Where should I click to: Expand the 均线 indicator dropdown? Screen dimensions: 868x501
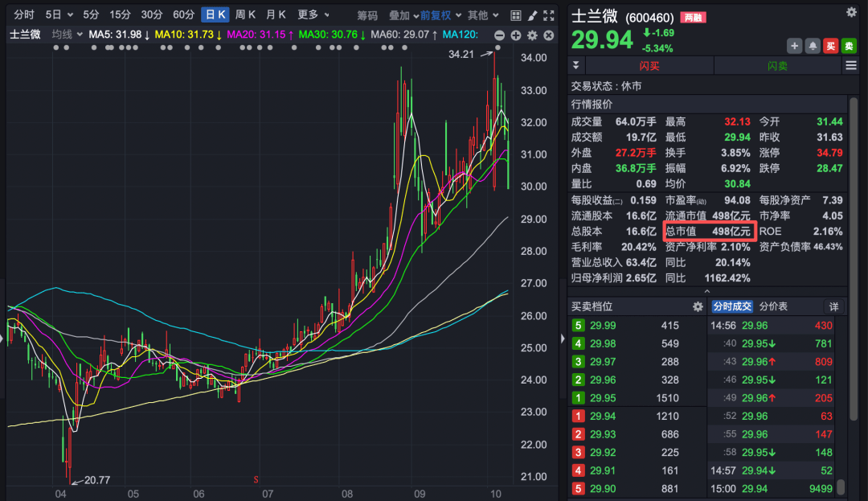67,34
